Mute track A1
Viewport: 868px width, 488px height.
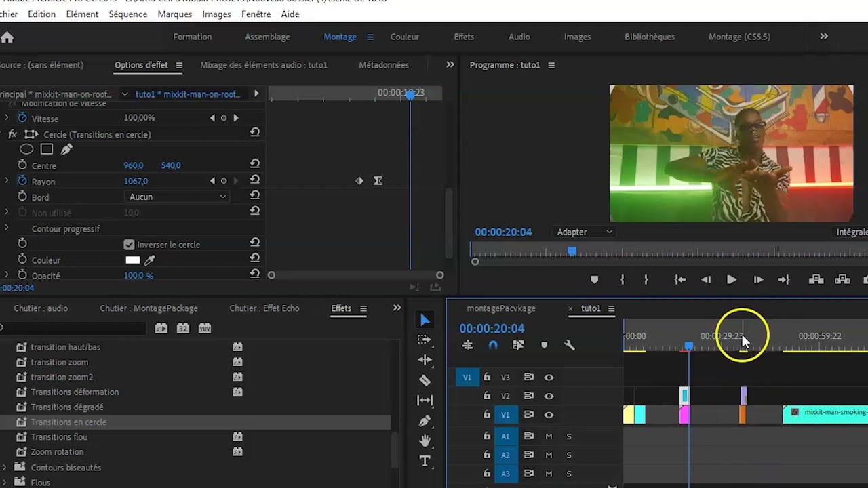click(549, 436)
